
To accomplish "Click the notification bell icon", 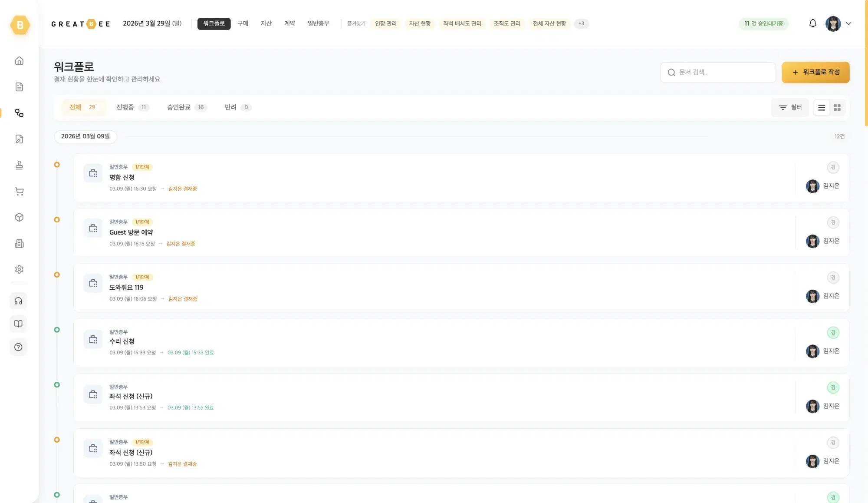I will pyautogui.click(x=813, y=23).
